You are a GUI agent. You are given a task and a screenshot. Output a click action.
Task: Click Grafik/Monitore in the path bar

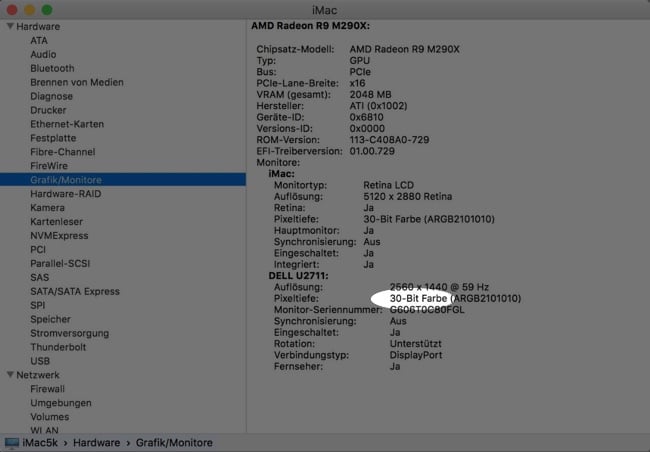(x=174, y=443)
